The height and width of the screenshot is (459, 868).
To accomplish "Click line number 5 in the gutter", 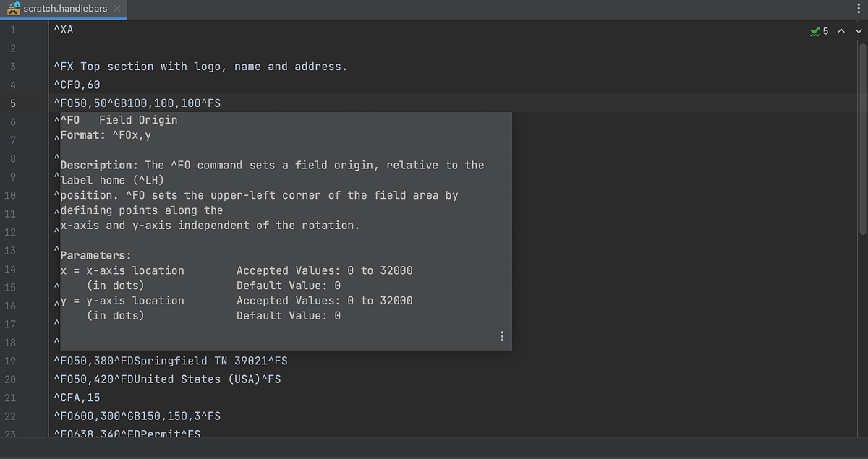I will 12,103.
